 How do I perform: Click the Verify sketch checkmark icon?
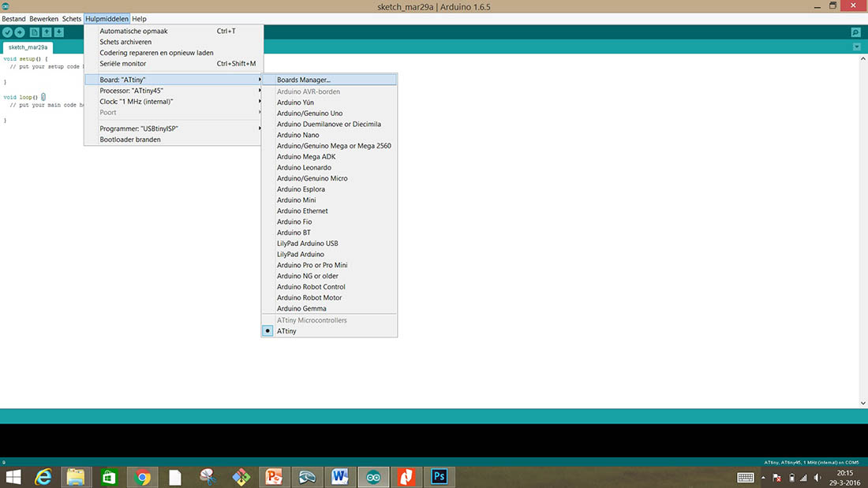pyautogui.click(x=7, y=32)
